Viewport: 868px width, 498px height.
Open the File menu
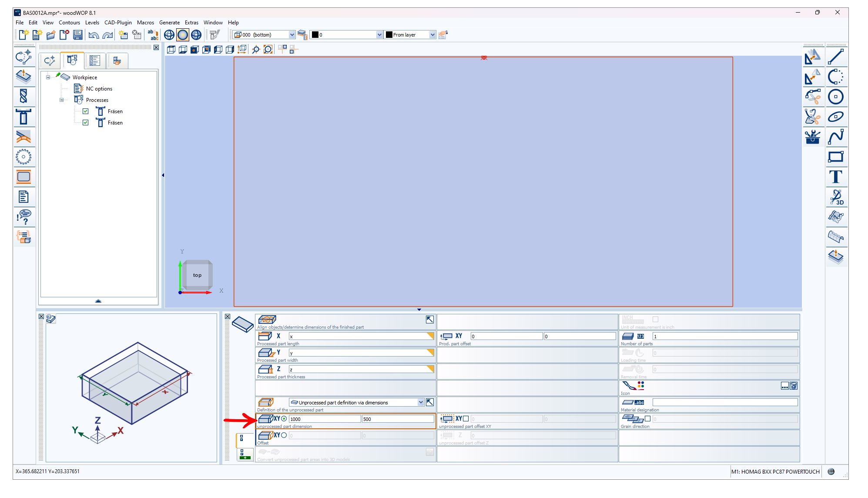tap(20, 23)
